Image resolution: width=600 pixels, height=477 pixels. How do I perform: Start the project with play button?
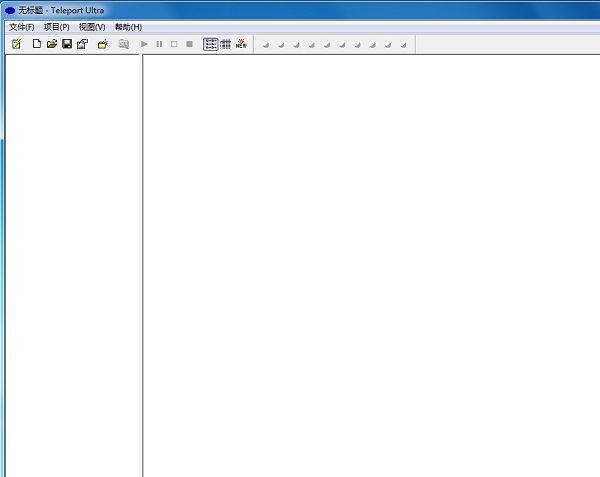[144, 44]
